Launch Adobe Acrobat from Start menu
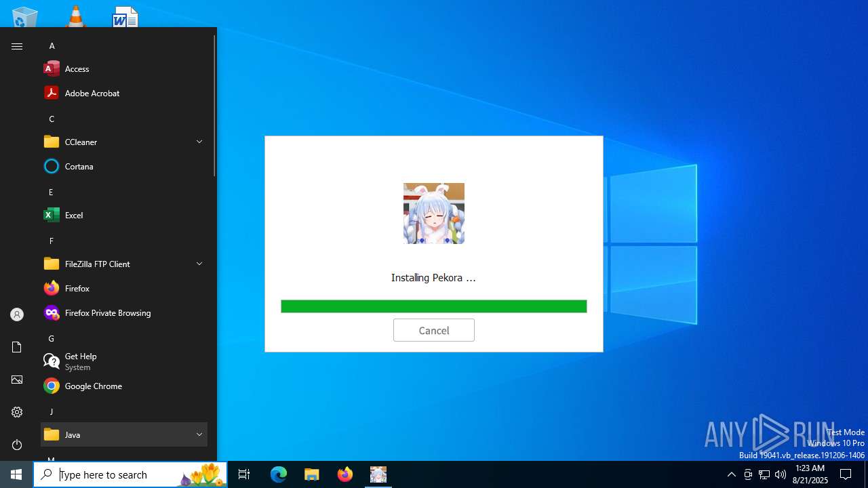868x488 pixels. [124, 93]
